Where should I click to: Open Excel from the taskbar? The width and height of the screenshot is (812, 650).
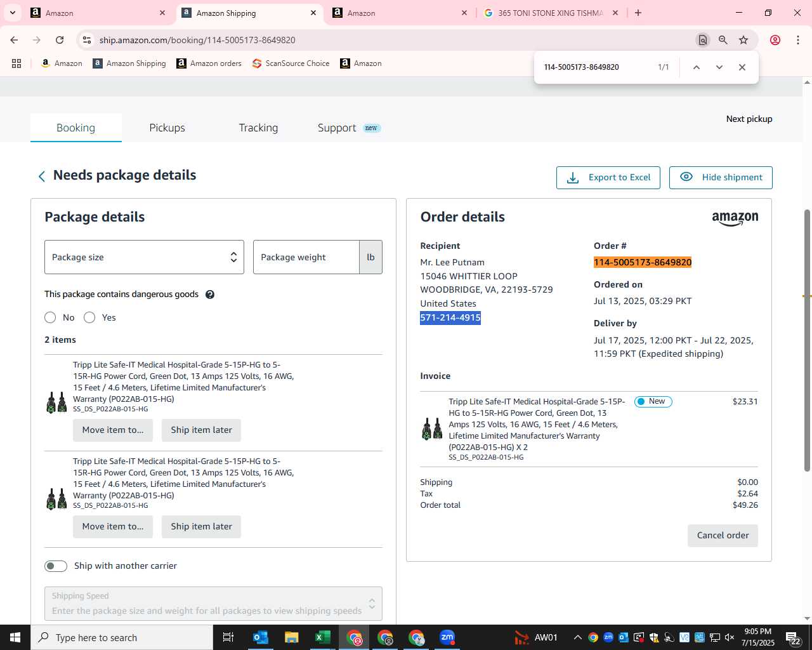(x=323, y=637)
